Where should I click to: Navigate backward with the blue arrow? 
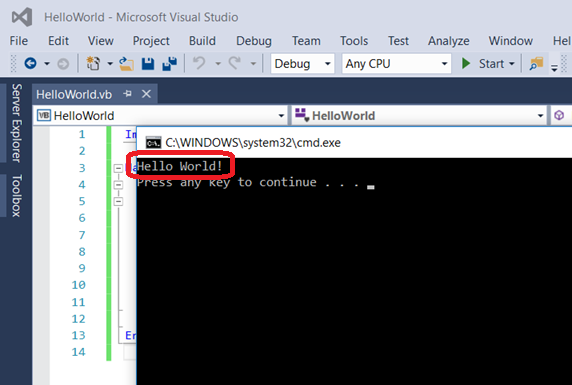pyautogui.click(x=30, y=63)
